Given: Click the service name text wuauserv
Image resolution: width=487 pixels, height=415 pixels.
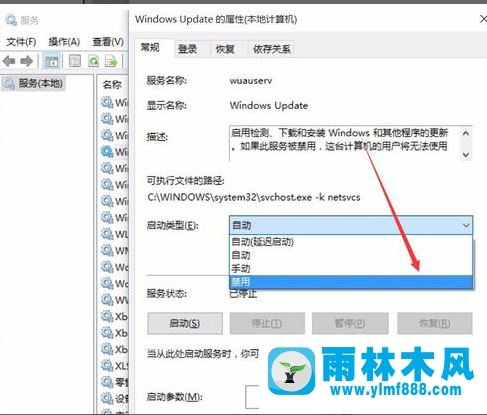Looking at the screenshot, I should pyautogui.click(x=251, y=80).
